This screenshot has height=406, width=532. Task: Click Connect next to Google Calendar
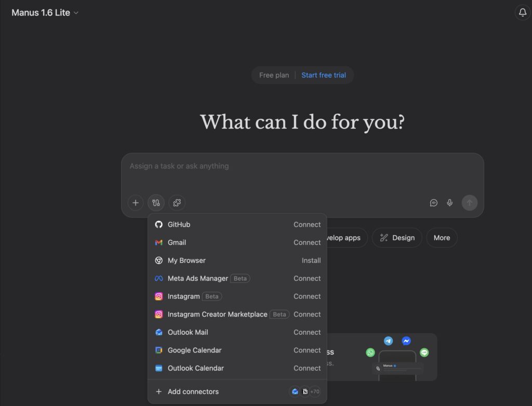(307, 350)
